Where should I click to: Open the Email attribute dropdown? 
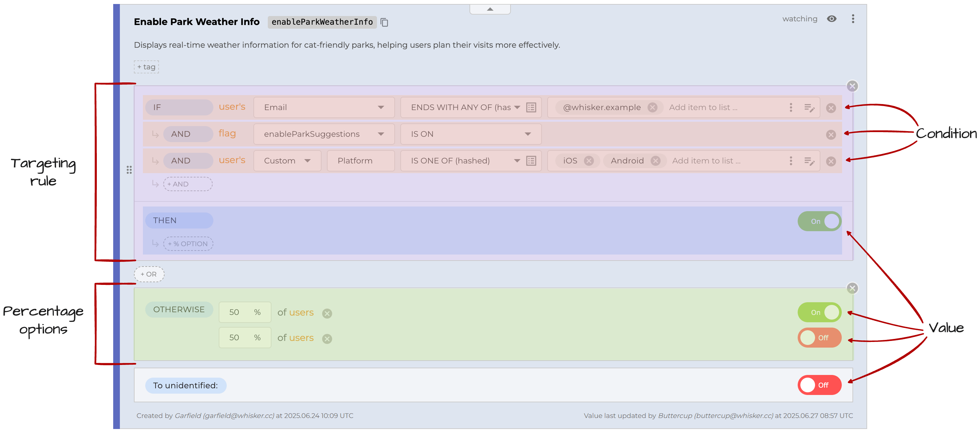click(381, 107)
